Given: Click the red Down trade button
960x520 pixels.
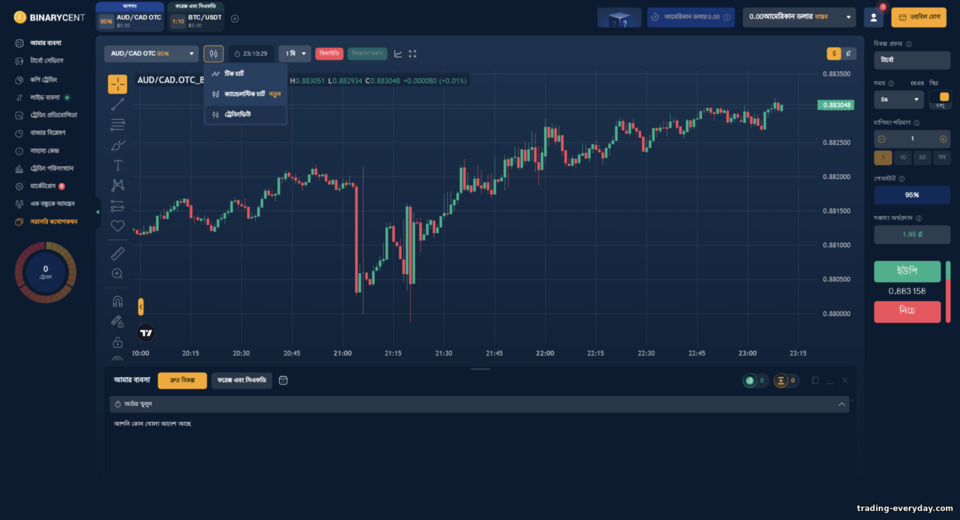Looking at the screenshot, I should pos(907,311).
